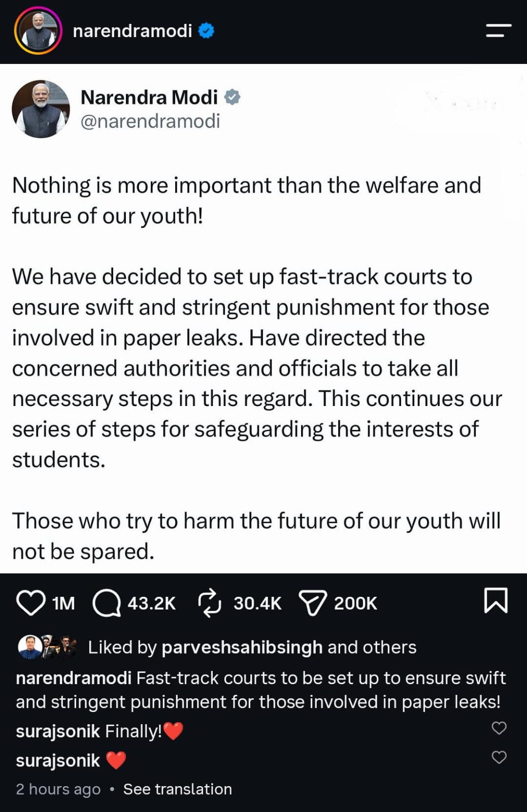The height and width of the screenshot is (812, 527).
Task: Share the post with the paper plane icon
Action: pos(312,602)
